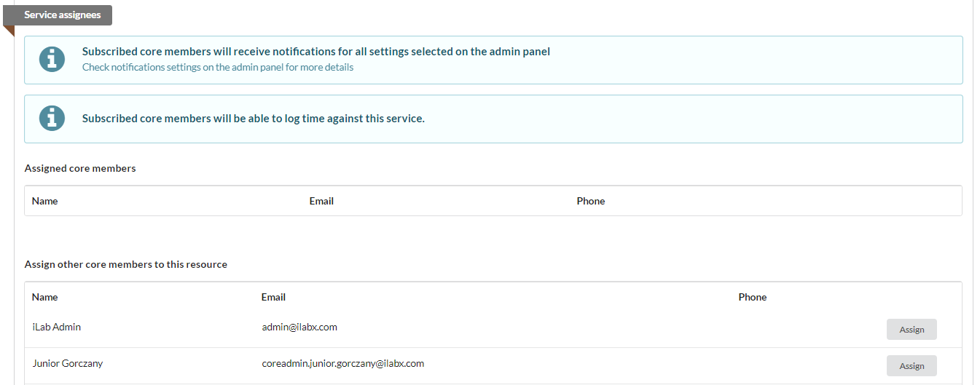
Task: Assign iLab Admin to this service
Action: coord(911,330)
